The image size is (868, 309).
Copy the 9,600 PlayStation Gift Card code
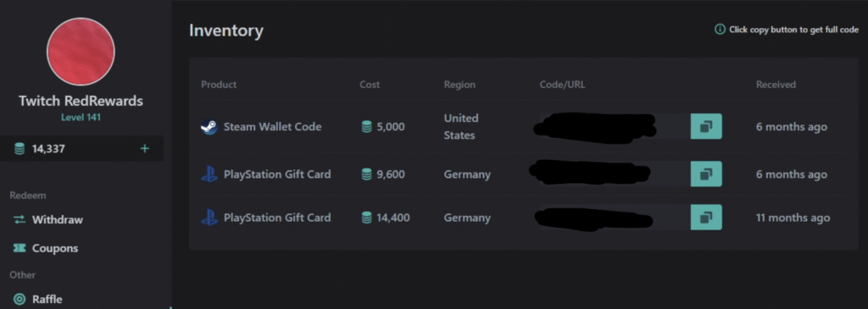pos(706,174)
